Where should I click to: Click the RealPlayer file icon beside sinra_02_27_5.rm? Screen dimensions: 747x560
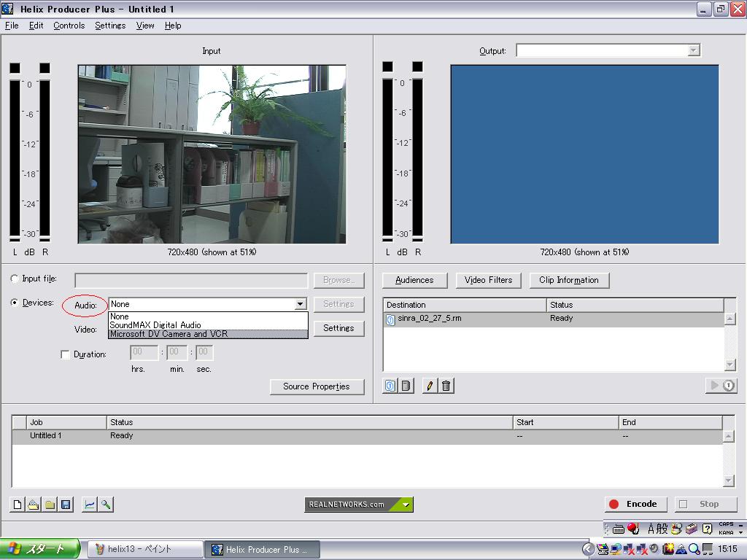coord(390,319)
